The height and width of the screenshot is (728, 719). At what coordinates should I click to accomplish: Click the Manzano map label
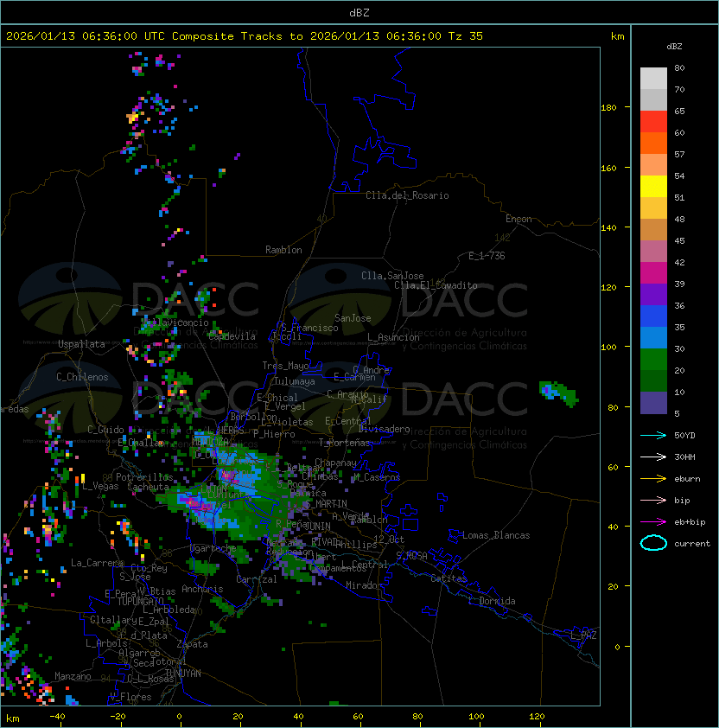(73, 676)
